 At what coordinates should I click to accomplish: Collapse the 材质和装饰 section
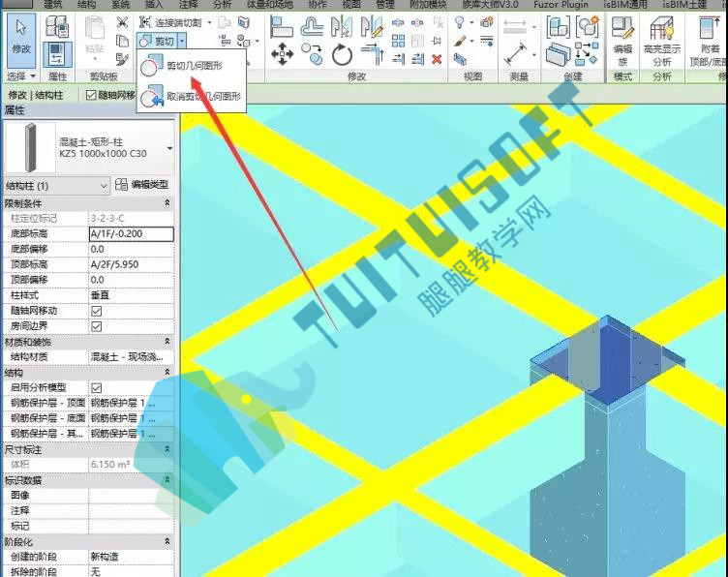coord(167,342)
